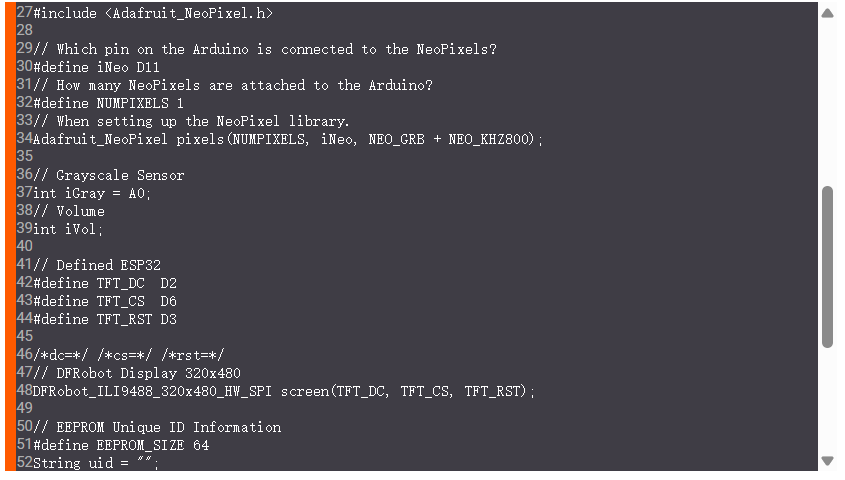
Task: Click the '// Grayscale Sensor' comment
Action: click(x=109, y=175)
